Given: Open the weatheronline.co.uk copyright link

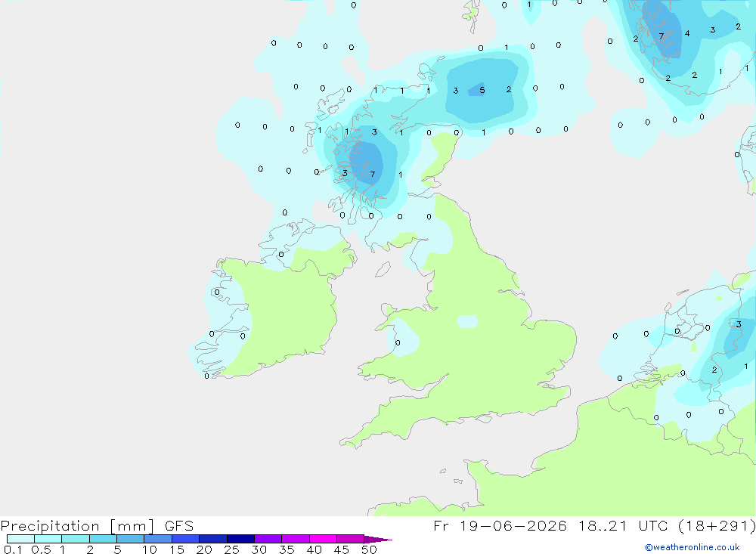Looking at the screenshot, I should [692, 547].
